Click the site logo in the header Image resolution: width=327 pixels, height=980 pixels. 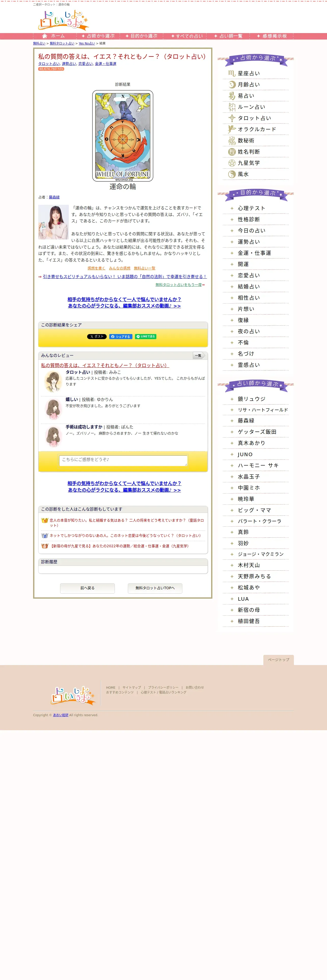pyautogui.click(x=64, y=21)
